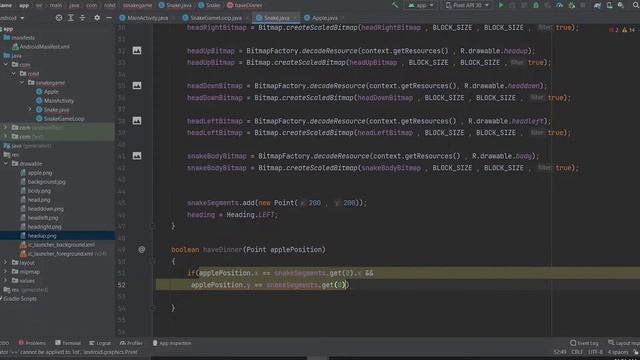Click the gutter image icon next to snakeBodyBitmap
Screen dimensions: 640x360
pos(137,156)
